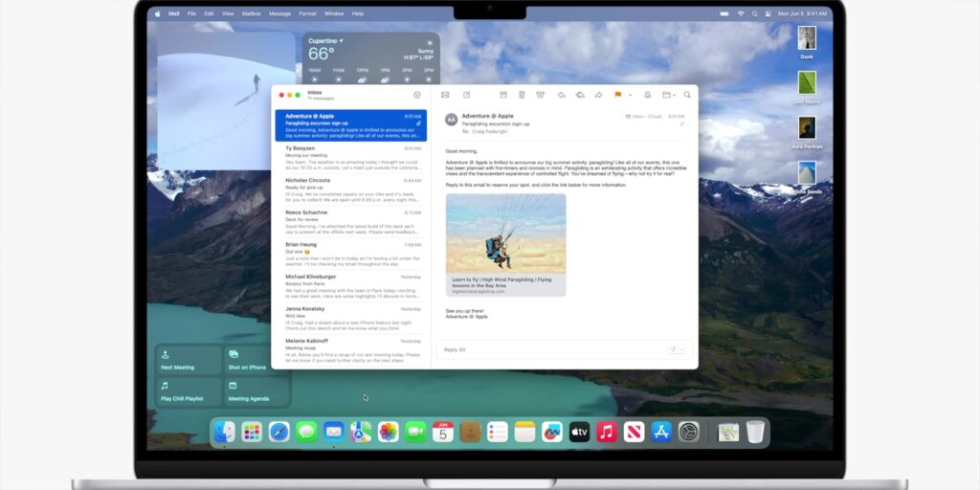The image size is (980, 490).
Task: Open the Mail menu in menu bar
Action: click(x=174, y=13)
